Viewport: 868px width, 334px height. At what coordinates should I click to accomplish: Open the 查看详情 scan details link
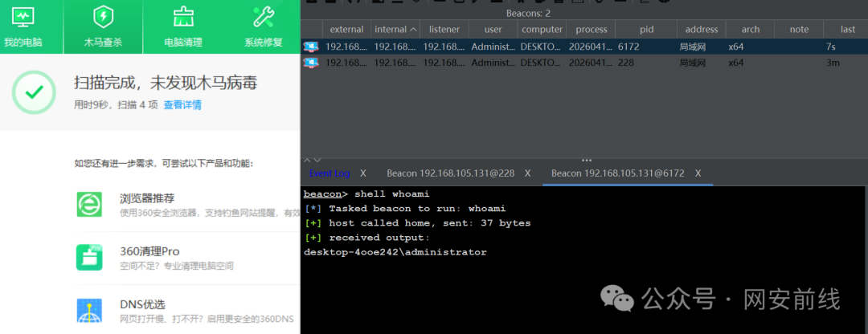point(182,104)
